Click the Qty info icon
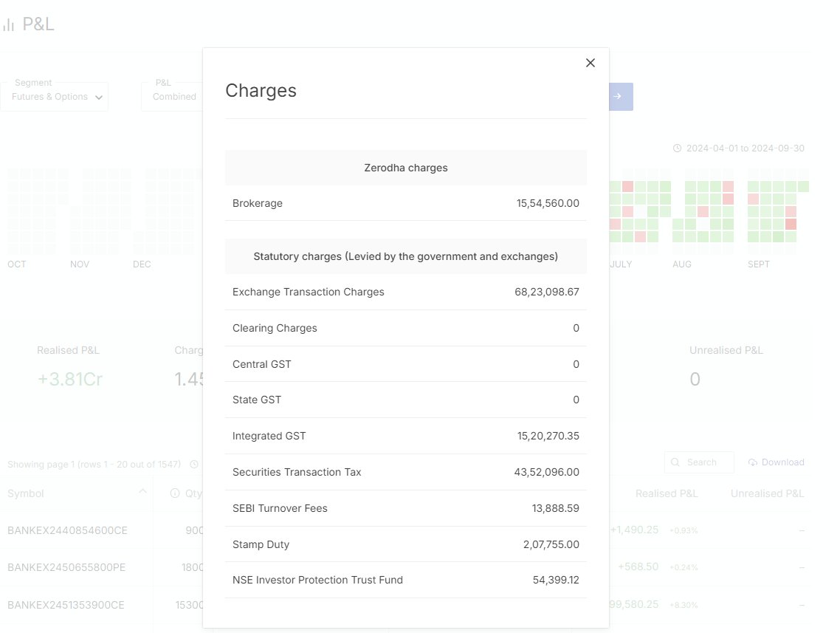840x633 pixels. 175,493
